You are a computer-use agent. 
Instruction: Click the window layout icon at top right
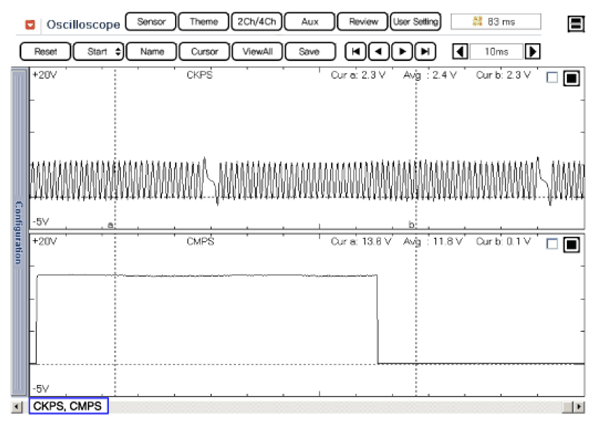tap(576, 24)
